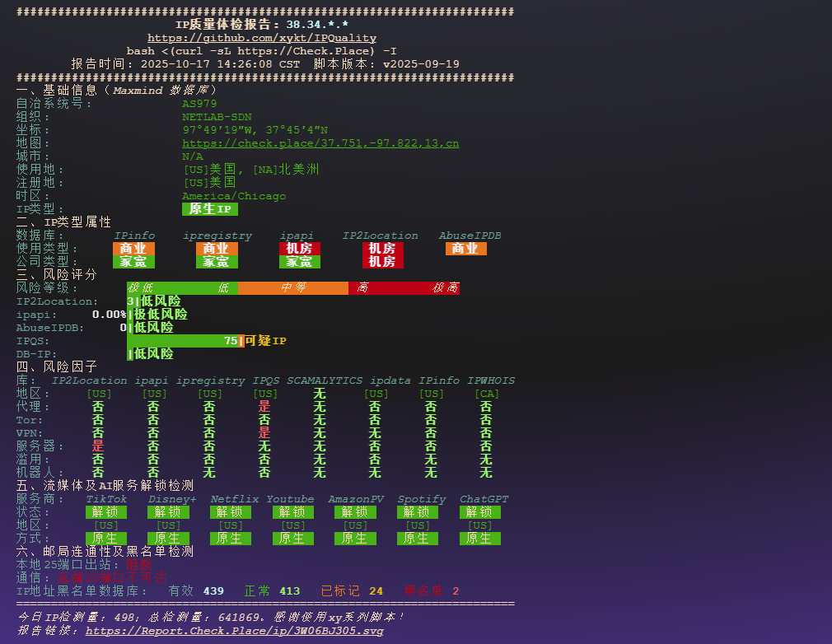Click the [CA] region under IPWHOIS

487,394
